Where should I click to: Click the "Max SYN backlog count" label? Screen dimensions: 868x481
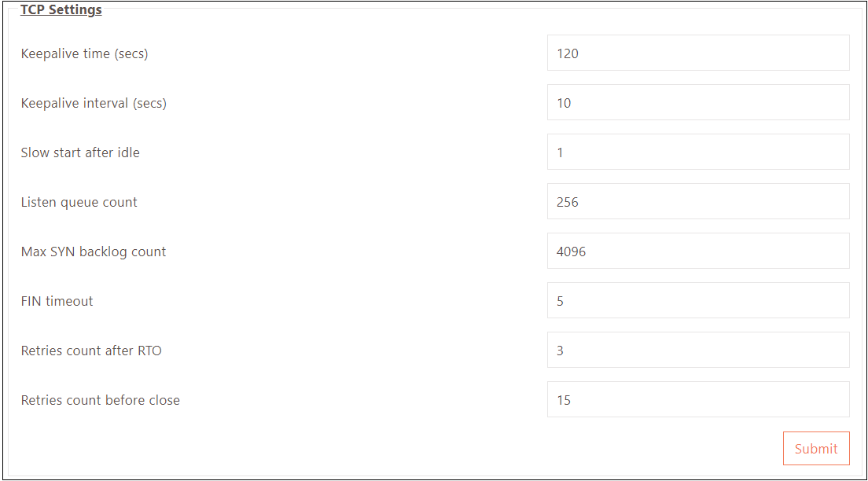(x=94, y=252)
